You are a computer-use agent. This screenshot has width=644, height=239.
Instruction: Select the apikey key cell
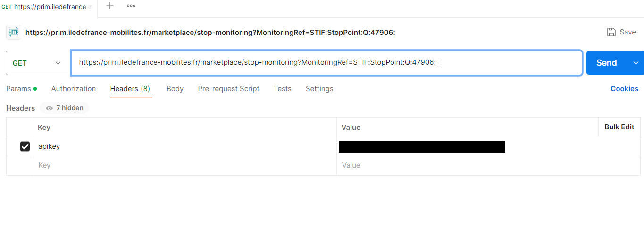point(184,146)
